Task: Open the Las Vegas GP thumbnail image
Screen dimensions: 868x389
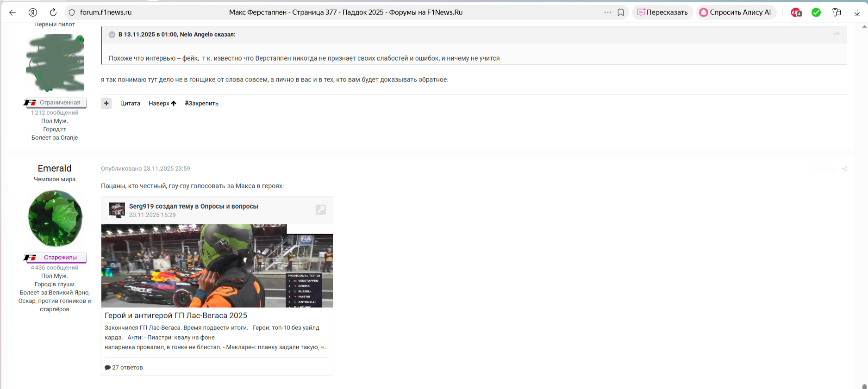Action: point(217,266)
